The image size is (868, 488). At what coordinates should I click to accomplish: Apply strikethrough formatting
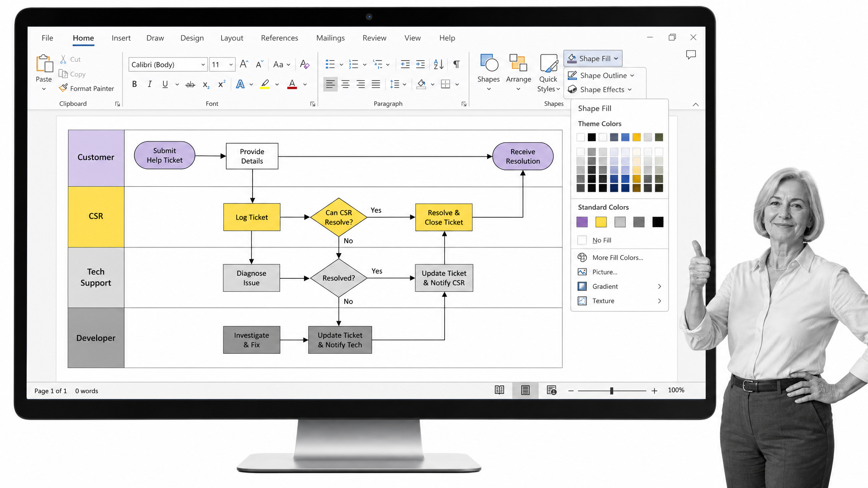point(190,84)
